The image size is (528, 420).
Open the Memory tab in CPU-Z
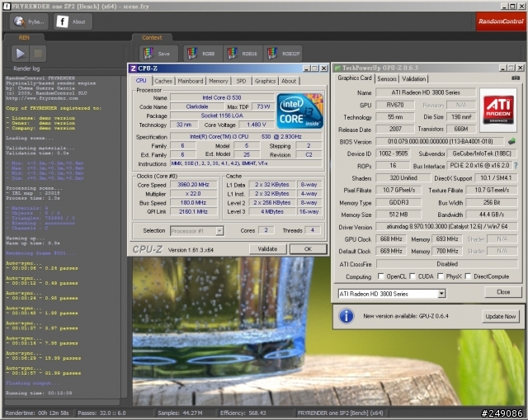coord(218,81)
